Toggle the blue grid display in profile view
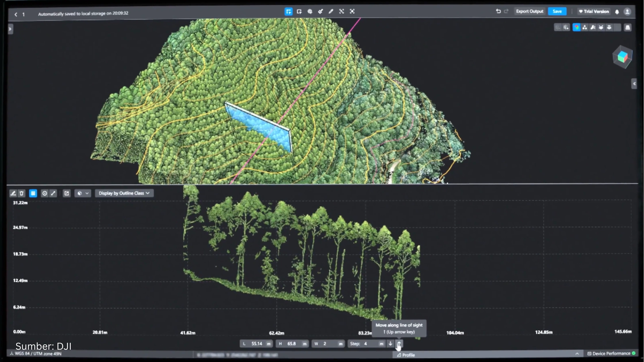644x362 pixels. click(x=33, y=193)
